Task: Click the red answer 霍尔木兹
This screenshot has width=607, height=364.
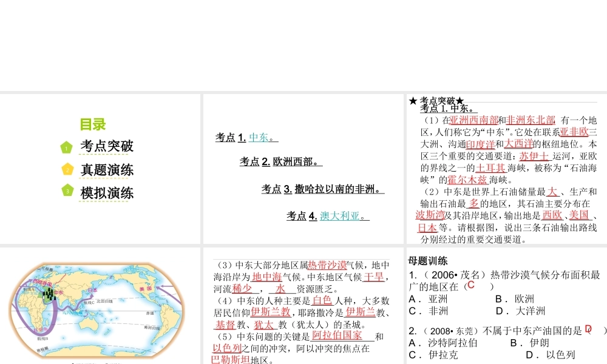Action: pyautogui.click(x=467, y=180)
